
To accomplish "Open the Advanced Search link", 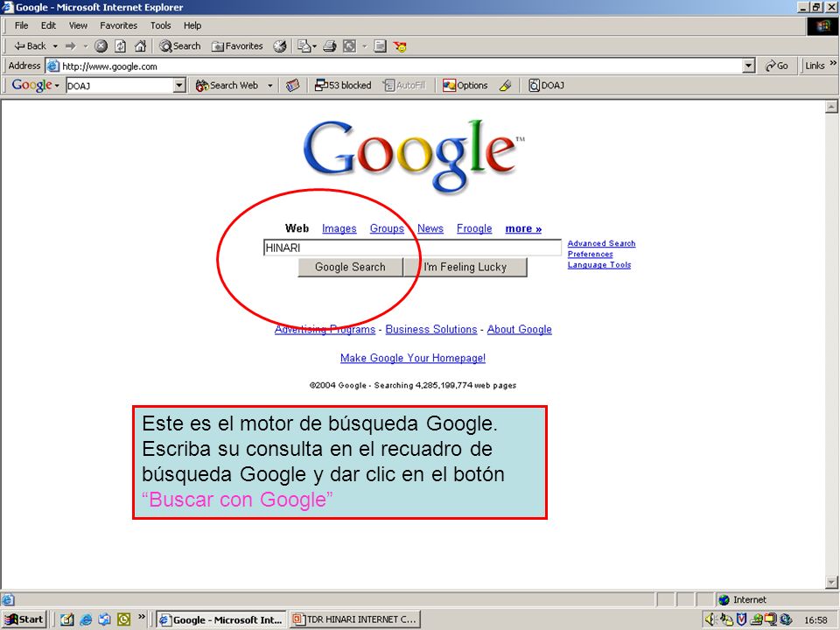I will pyautogui.click(x=602, y=243).
